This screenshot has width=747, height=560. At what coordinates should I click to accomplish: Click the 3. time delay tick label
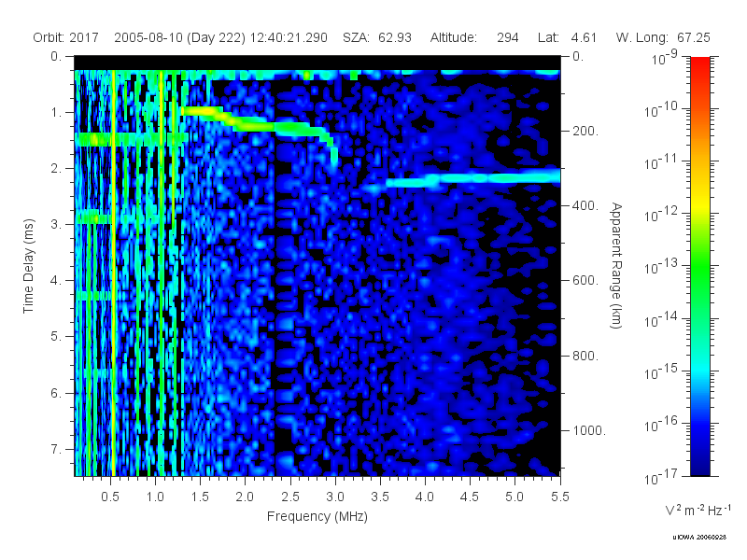[x=56, y=224]
